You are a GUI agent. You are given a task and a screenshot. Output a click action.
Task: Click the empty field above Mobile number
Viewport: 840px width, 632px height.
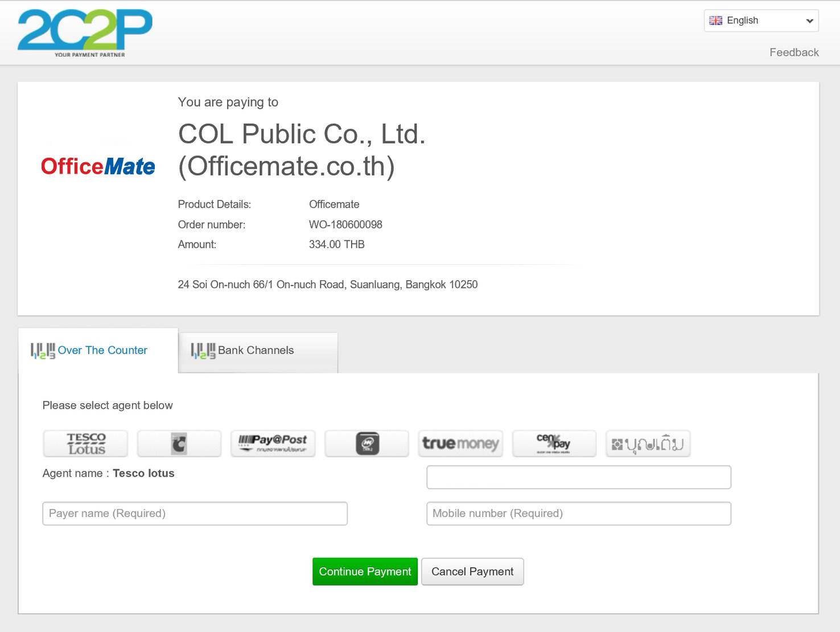click(579, 477)
